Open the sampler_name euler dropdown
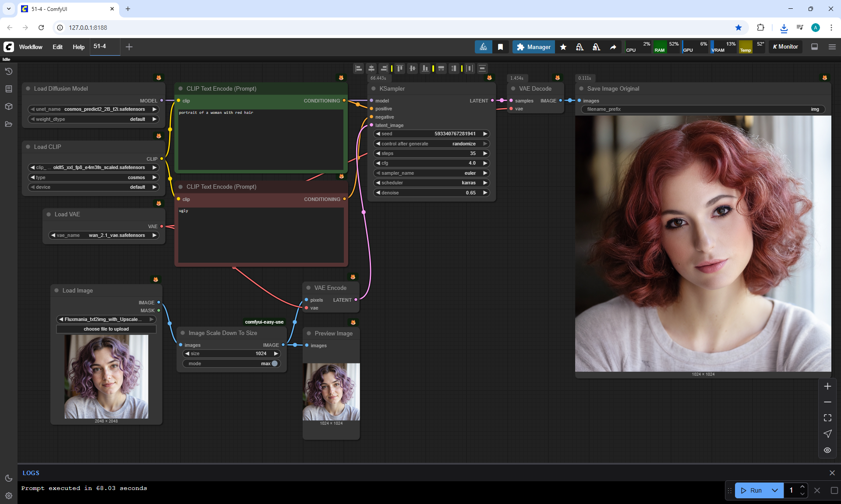This screenshot has width=841, height=504. tap(431, 173)
